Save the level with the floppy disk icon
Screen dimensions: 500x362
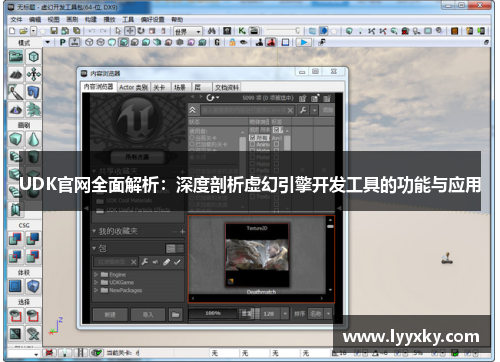click(54, 31)
